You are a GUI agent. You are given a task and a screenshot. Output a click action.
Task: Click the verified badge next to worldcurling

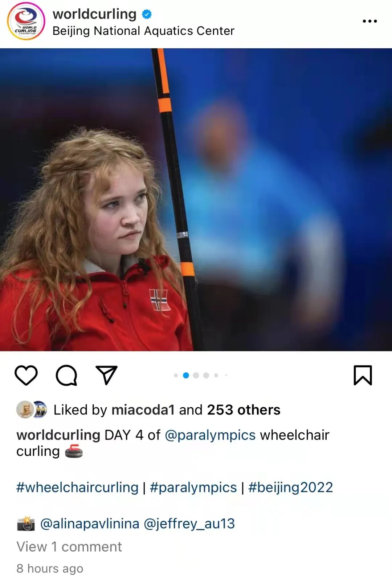(x=146, y=15)
